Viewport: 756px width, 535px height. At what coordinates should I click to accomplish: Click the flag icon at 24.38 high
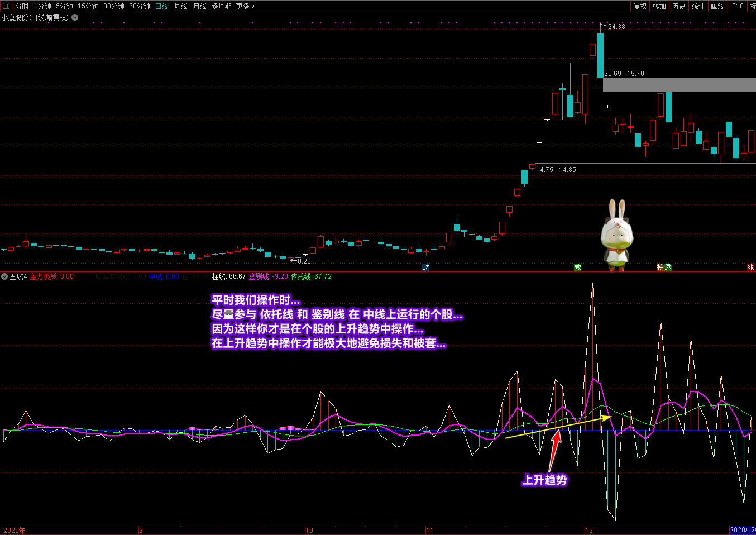tap(602, 26)
